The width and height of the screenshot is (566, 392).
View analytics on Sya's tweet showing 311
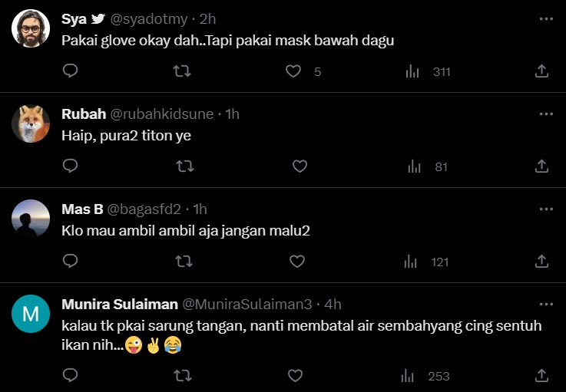click(x=412, y=71)
